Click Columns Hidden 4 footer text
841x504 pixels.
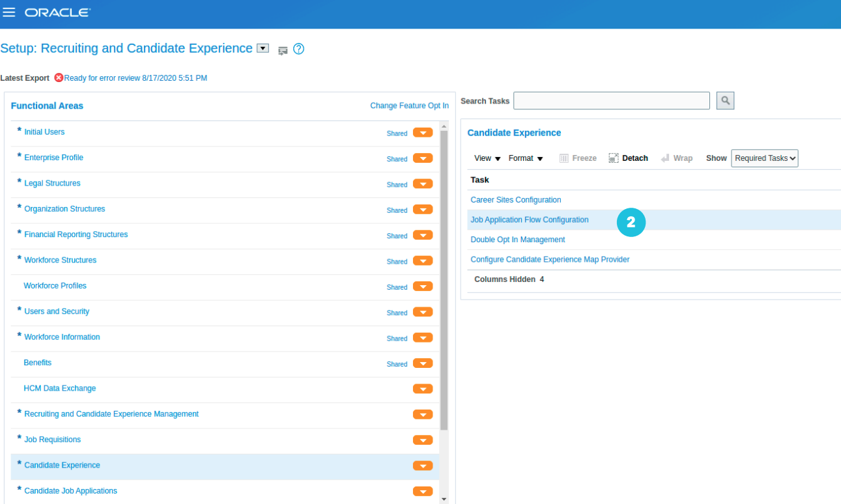coord(509,279)
